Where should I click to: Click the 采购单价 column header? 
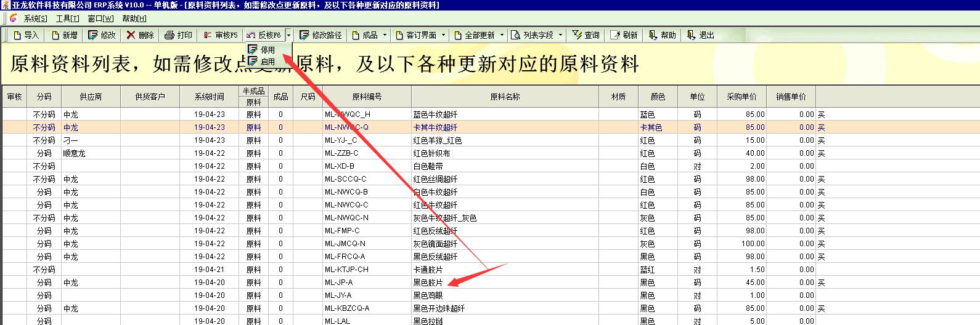(741, 97)
